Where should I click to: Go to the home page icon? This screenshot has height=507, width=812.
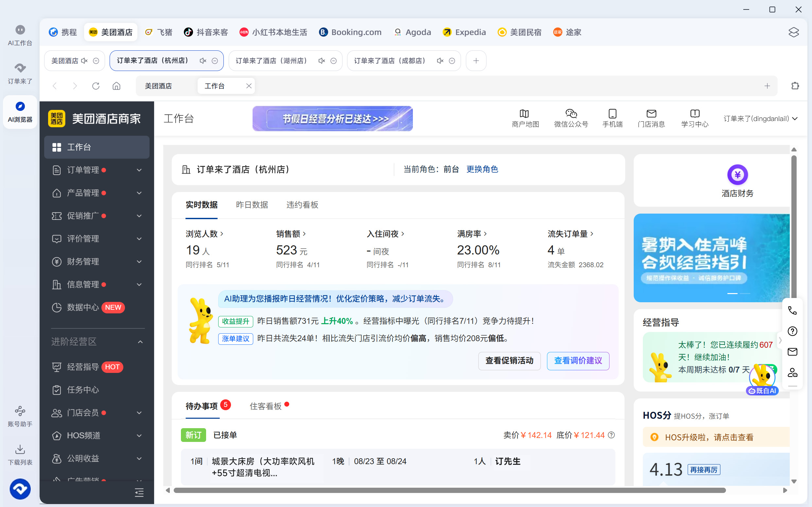click(116, 86)
